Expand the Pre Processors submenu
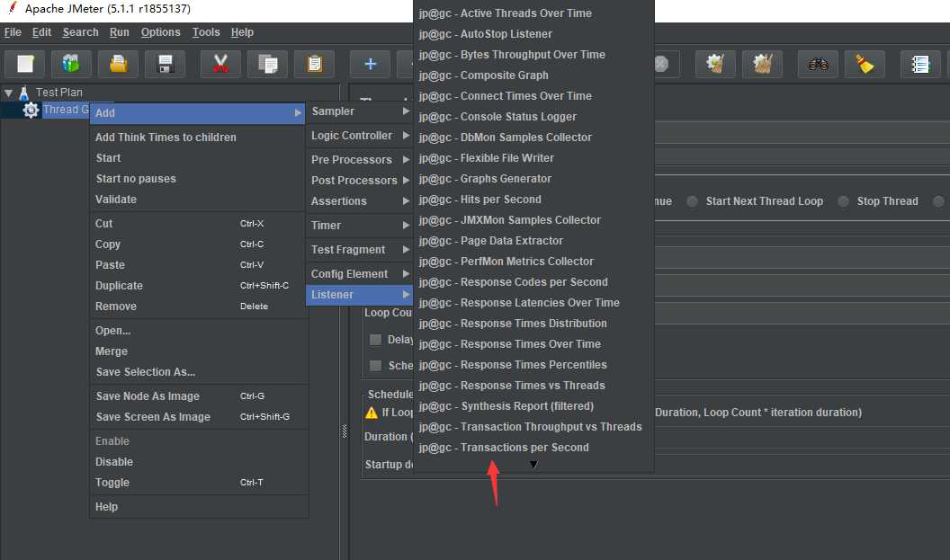 click(360, 160)
